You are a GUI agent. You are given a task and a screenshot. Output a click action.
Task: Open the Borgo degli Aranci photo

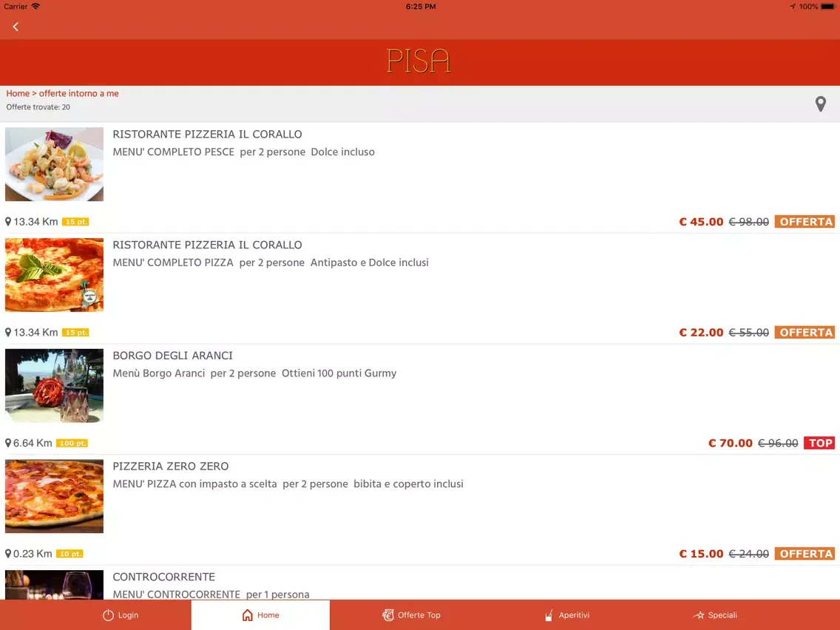coord(54,386)
